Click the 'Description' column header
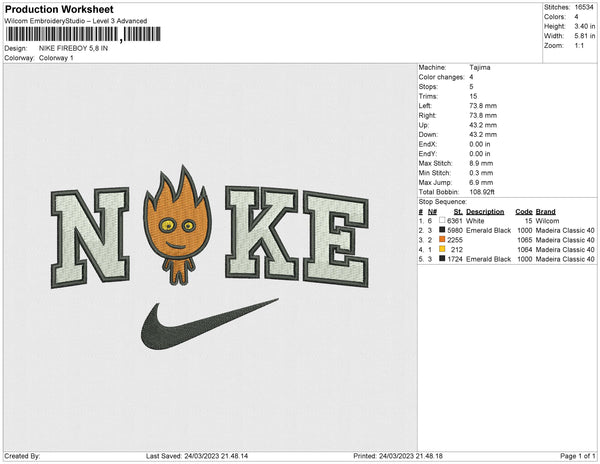Image resolution: width=600 pixels, height=464 pixels. (x=485, y=212)
